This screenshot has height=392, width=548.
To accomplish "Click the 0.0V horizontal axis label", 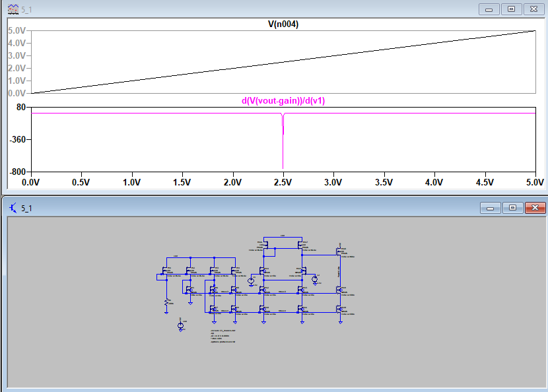I will (31, 181).
